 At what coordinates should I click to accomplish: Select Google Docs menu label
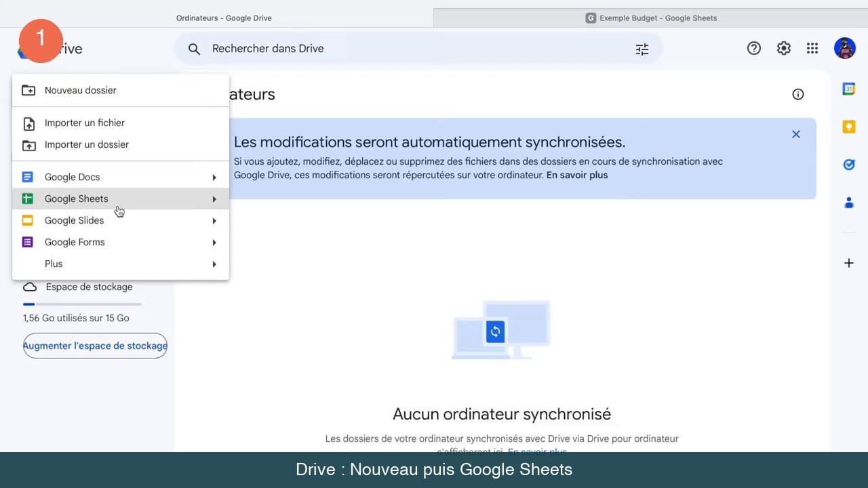coord(72,177)
